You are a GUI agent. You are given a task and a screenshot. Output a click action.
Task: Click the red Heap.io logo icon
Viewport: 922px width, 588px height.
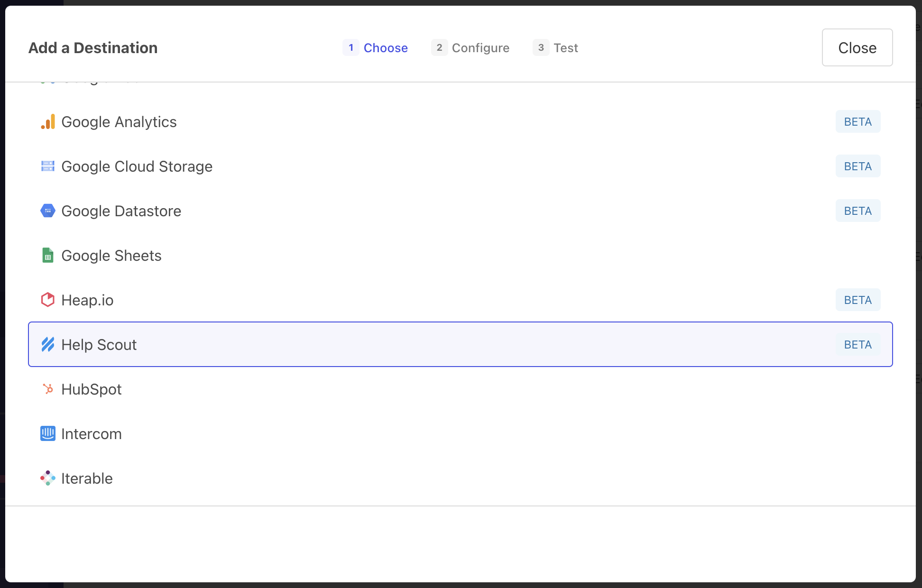(48, 300)
